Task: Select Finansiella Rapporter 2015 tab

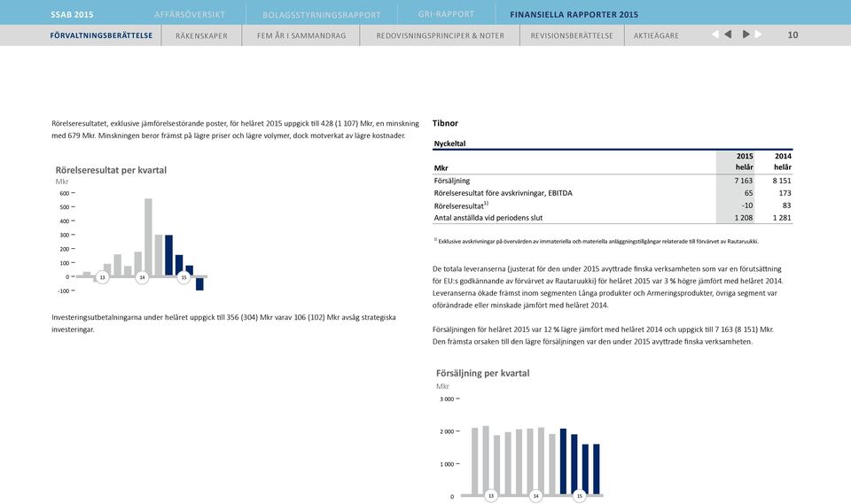Action: (x=574, y=15)
